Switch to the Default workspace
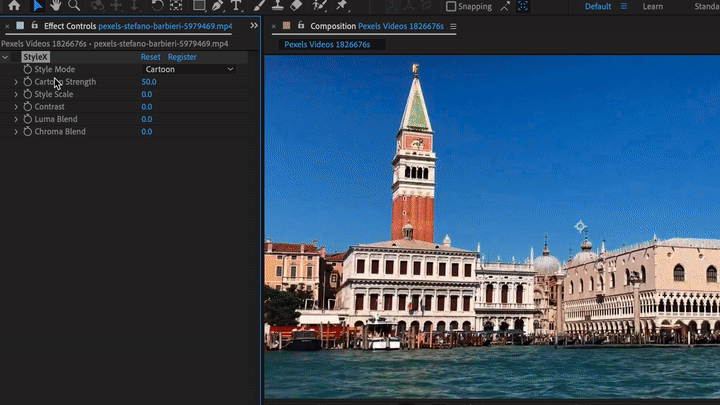Screen dimensions: 720x405 pyautogui.click(x=598, y=6)
